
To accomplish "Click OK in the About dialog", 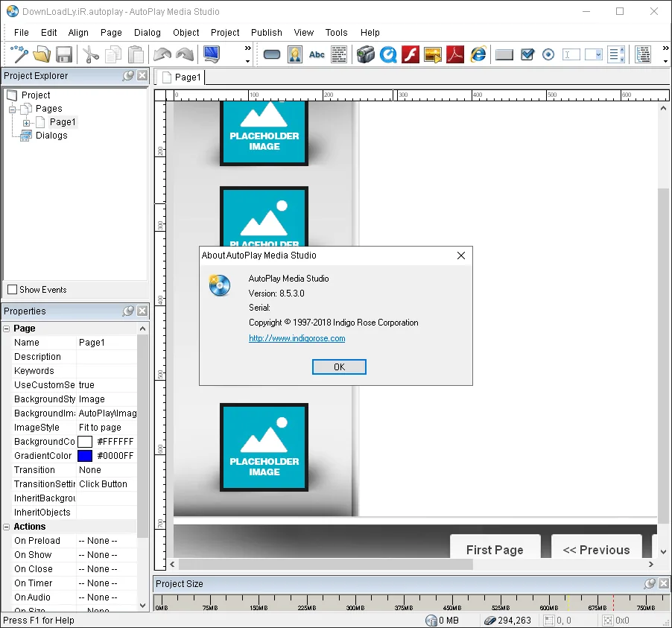I will click(x=339, y=367).
